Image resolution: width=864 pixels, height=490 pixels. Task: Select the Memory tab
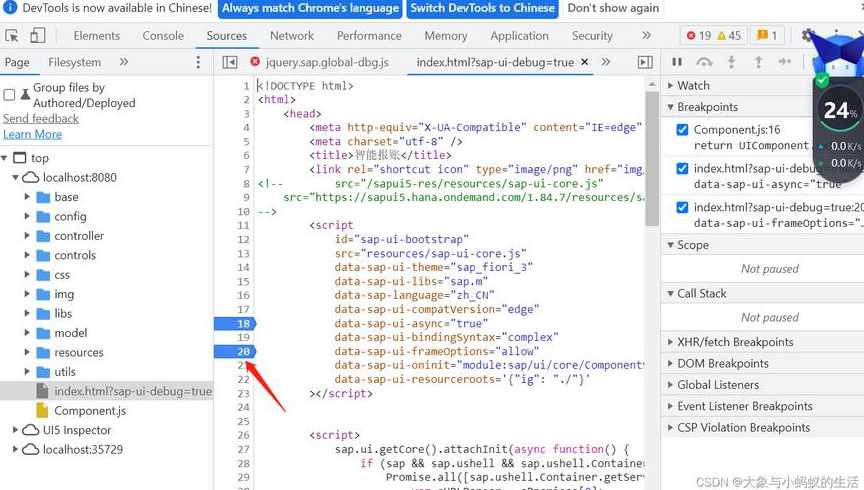(x=446, y=36)
